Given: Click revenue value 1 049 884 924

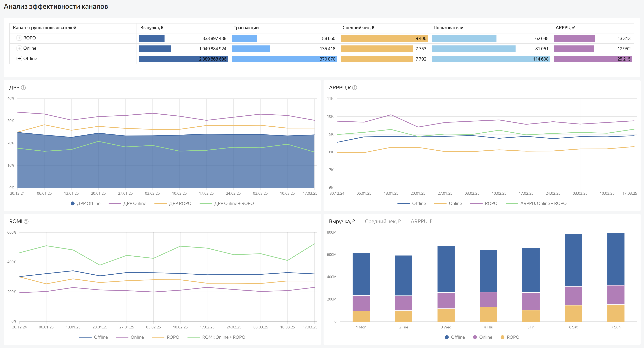Looking at the screenshot, I should tap(212, 49).
